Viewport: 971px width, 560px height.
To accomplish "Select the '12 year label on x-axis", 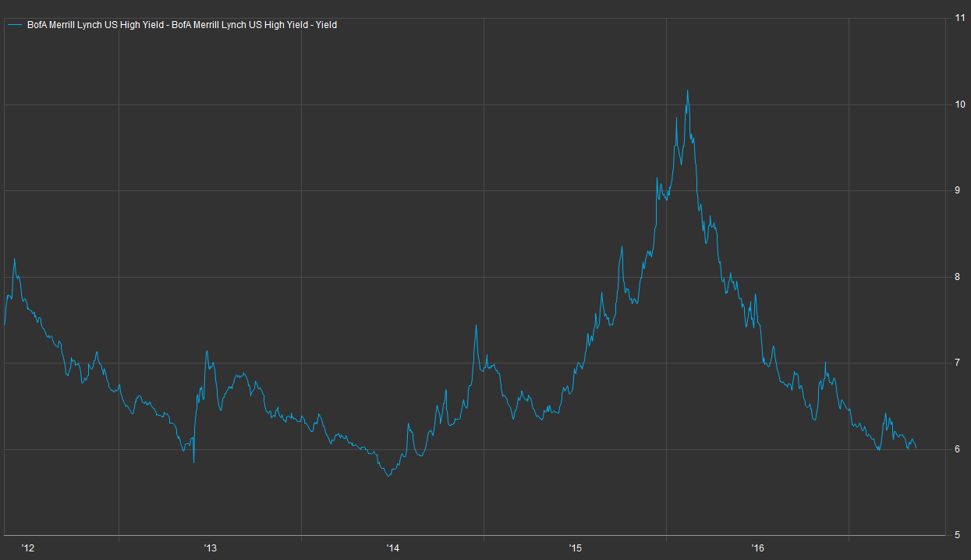I will pos(28,548).
